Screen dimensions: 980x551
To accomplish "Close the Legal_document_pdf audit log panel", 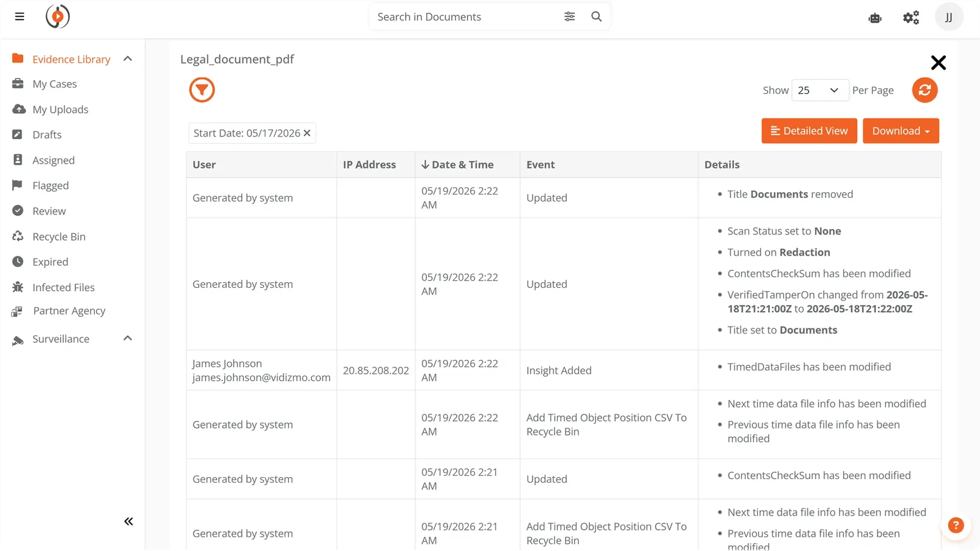I will tap(938, 63).
